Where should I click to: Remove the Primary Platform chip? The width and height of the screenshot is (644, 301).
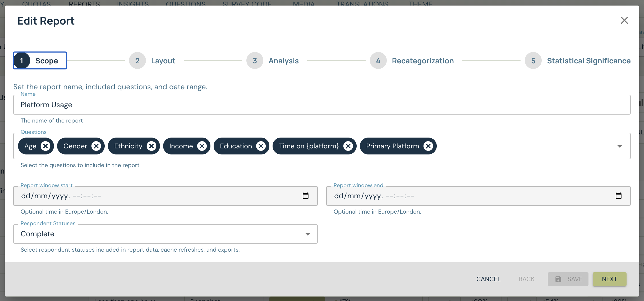(428, 146)
